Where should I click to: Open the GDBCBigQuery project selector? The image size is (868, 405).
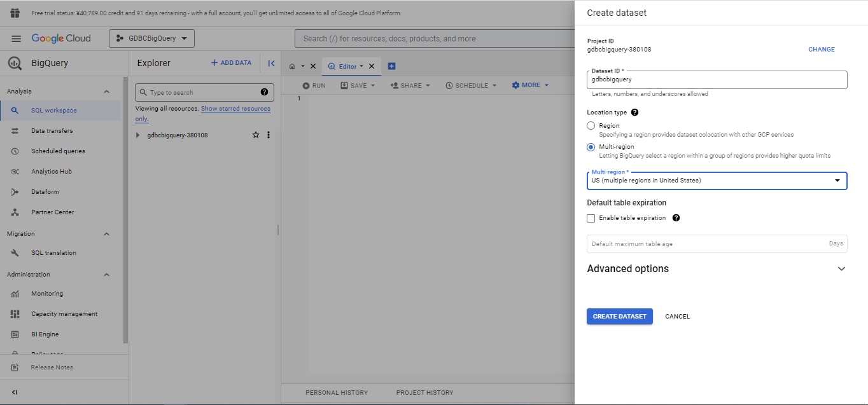point(151,39)
